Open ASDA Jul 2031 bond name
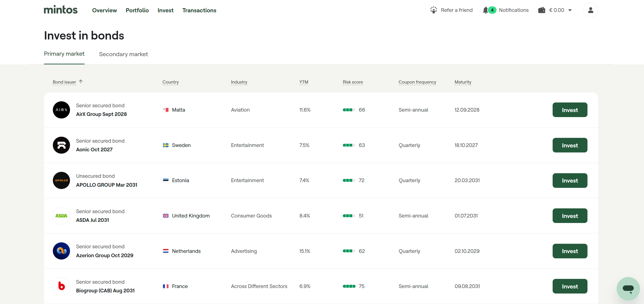Screen dimensions: 644x304 [x=93, y=220]
